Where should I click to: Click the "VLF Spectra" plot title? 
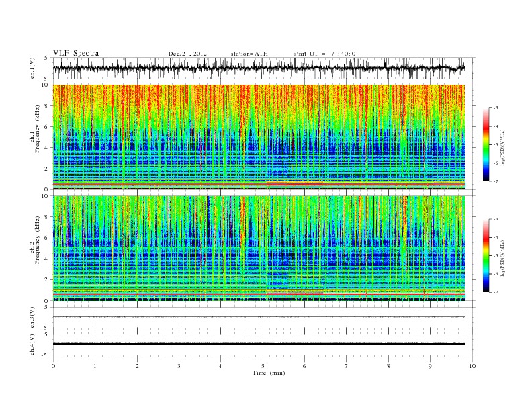[x=76, y=53]
